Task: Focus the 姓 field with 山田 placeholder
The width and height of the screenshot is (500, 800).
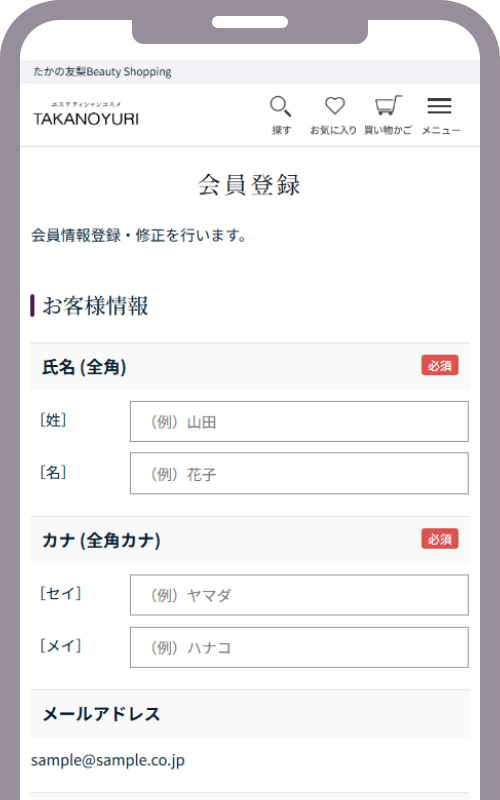Action: (x=299, y=421)
